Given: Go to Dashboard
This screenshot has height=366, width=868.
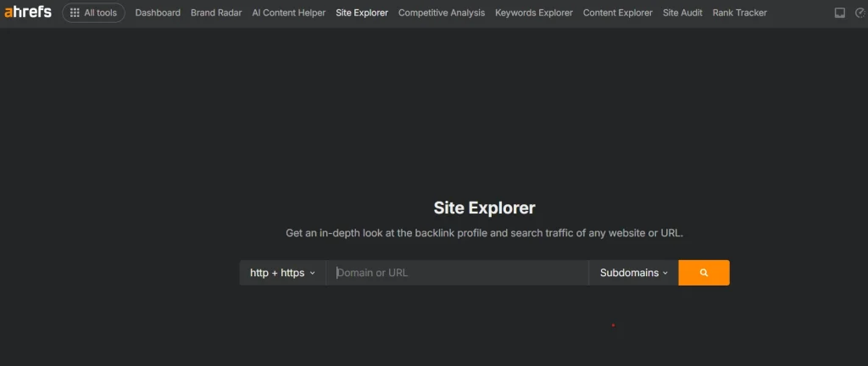Looking at the screenshot, I should (x=158, y=13).
